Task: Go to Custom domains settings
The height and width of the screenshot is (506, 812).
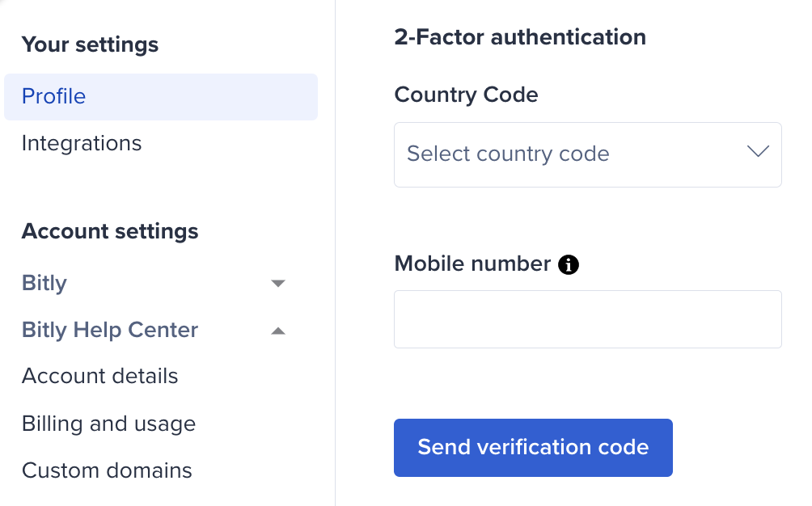Action: pos(107,470)
